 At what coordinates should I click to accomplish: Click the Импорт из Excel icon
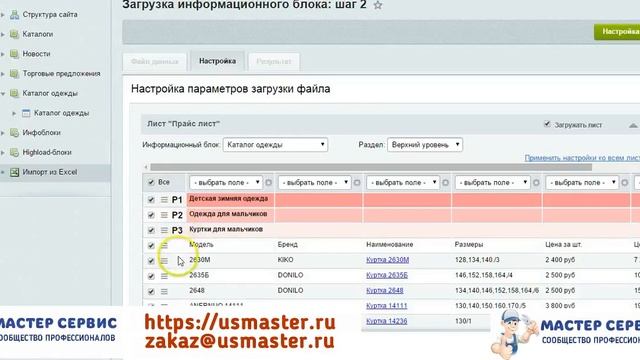15,172
